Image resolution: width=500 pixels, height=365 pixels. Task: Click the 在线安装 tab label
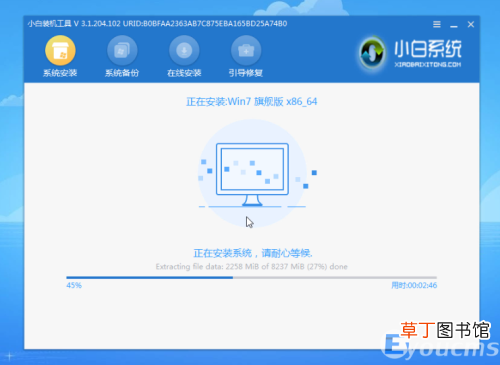point(184,73)
